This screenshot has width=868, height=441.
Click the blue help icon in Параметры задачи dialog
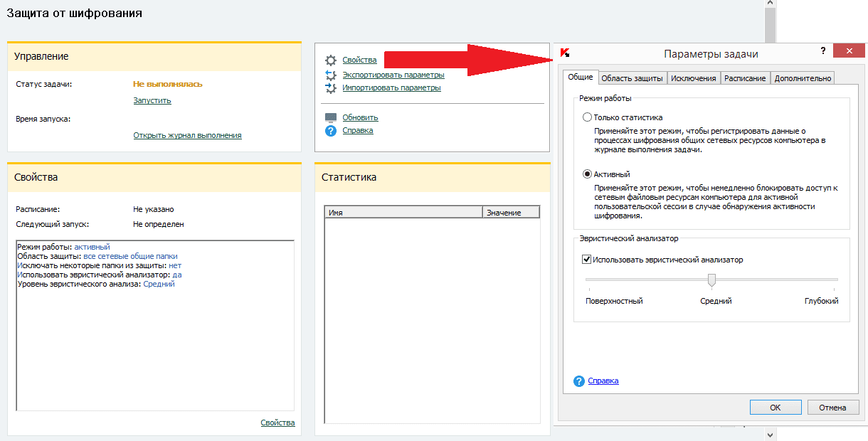pyautogui.click(x=579, y=381)
